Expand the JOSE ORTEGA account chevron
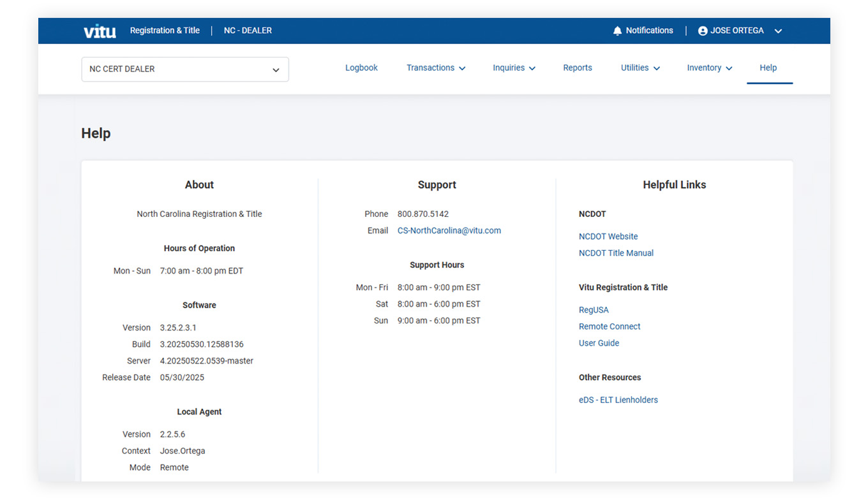Image resolution: width=868 pixels, height=500 pixels. coord(778,31)
